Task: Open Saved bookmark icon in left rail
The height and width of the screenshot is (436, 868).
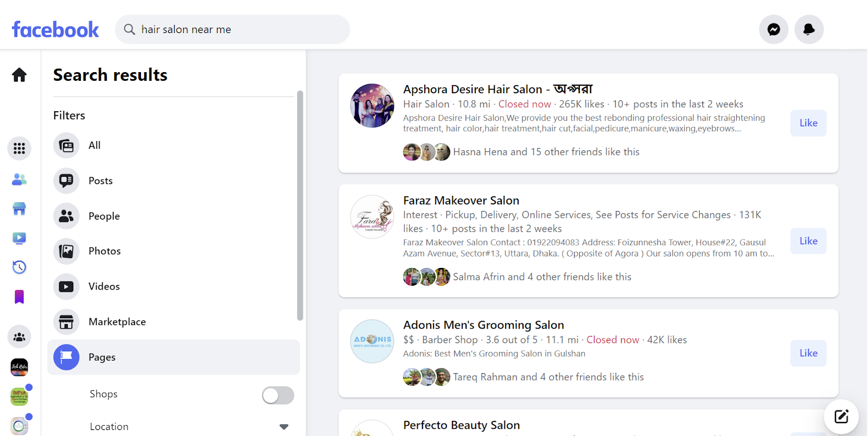Action: 20,297
